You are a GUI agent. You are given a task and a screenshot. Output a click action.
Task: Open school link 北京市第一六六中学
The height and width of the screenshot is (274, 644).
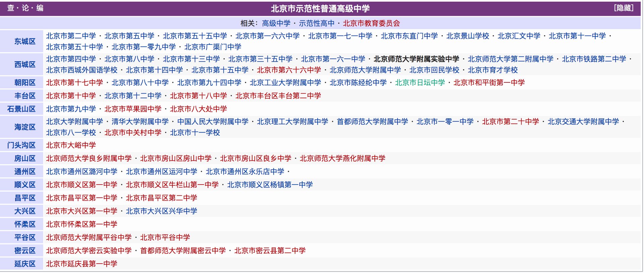[267, 36]
